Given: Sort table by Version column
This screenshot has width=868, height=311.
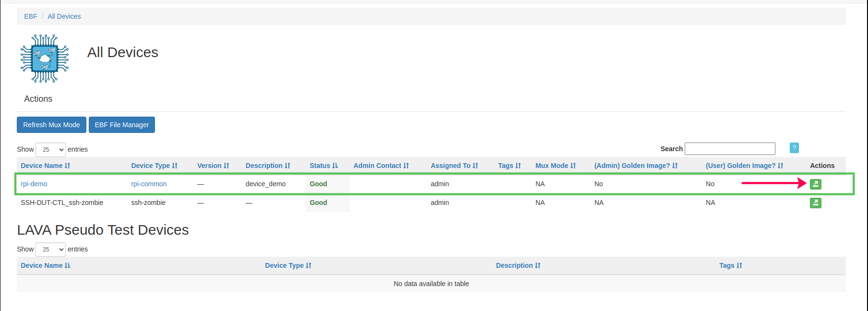Looking at the screenshot, I should (x=213, y=166).
